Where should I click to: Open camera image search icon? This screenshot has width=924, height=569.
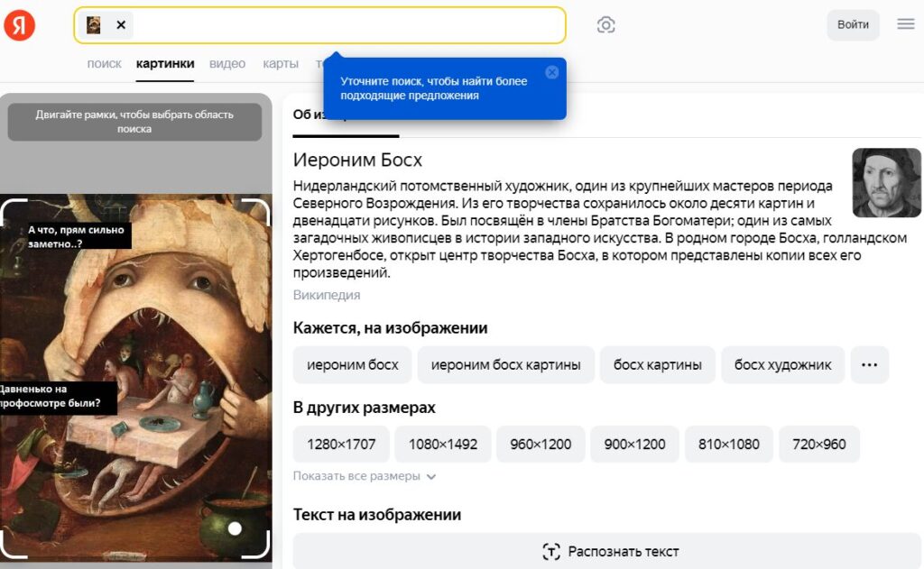coord(605,24)
